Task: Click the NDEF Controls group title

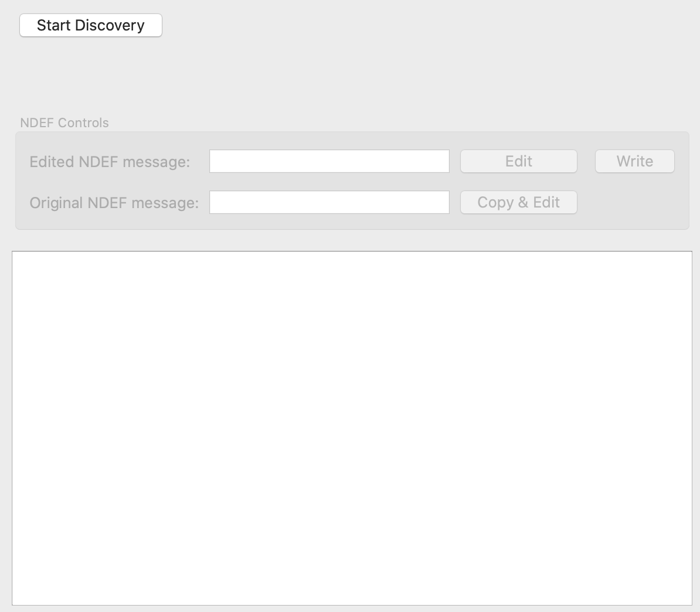Action: point(64,123)
